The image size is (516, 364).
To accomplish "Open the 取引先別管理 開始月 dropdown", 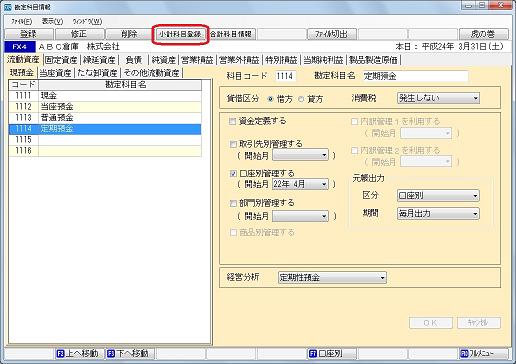I will (x=300, y=155).
